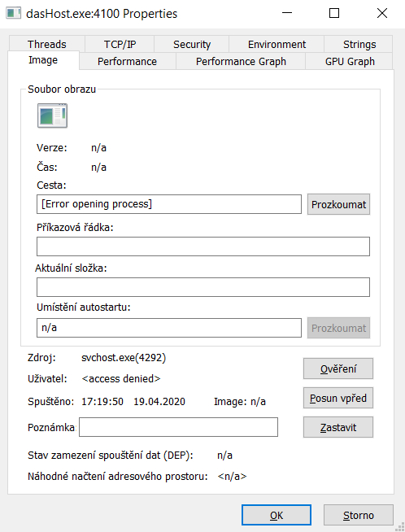Click the Image: n/a text

coord(239,401)
